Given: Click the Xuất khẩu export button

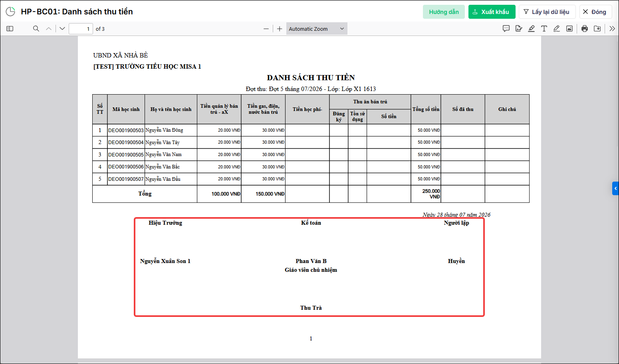Looking at the screenshot, I should pyautogui.click(x=492, y=12).
